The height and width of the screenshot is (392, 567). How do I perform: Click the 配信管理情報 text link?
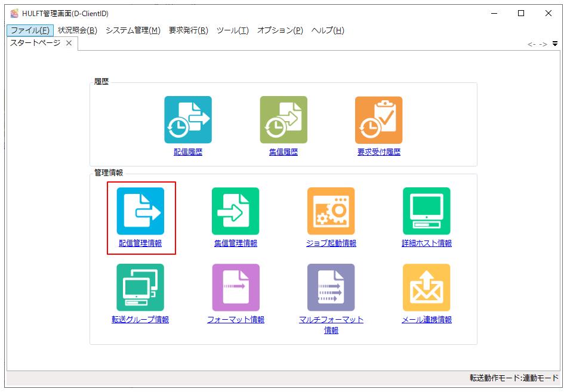click(x=140, y=243)
